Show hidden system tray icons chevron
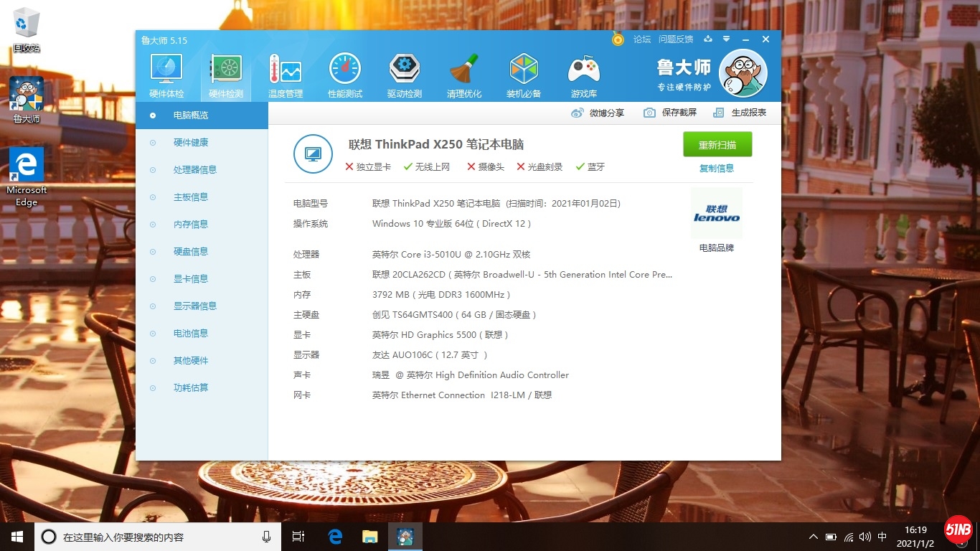This screenshot has height=551, width=980. [813, 537]
